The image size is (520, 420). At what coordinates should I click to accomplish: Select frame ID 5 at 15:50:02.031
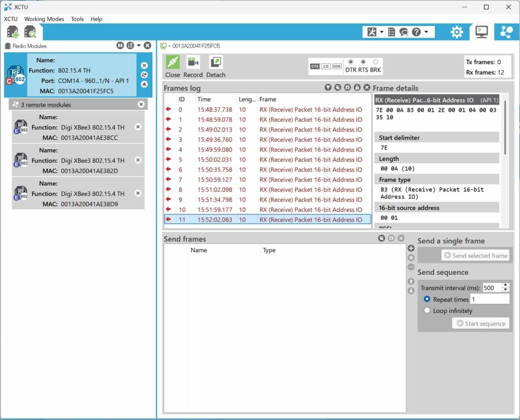pyautogui.click(x=268, y=159)
